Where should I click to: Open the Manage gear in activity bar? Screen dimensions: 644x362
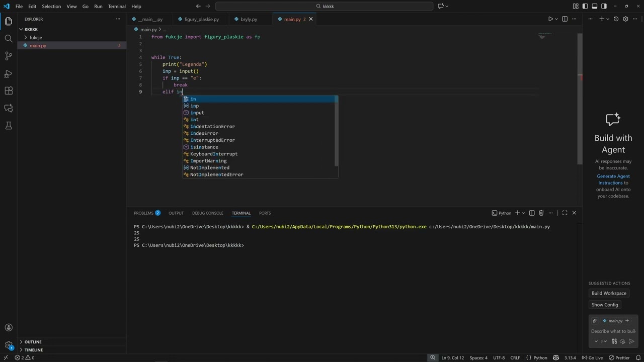8,345
